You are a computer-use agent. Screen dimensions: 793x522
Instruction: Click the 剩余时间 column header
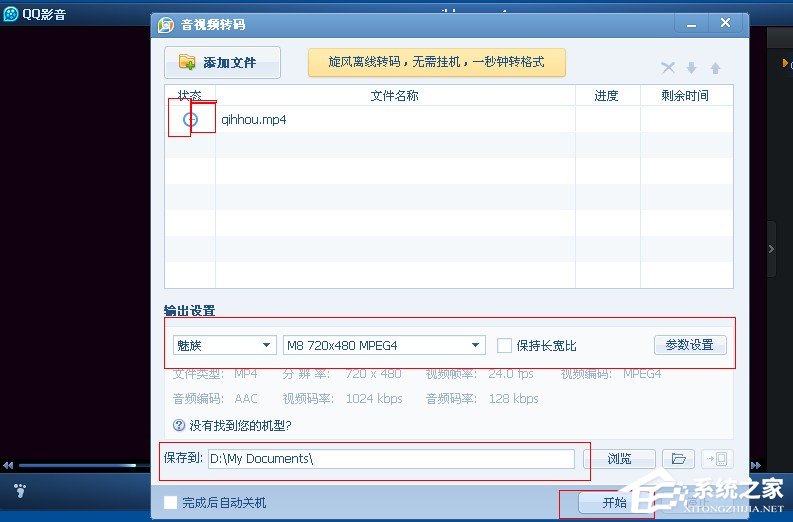[x=686, y=95]
